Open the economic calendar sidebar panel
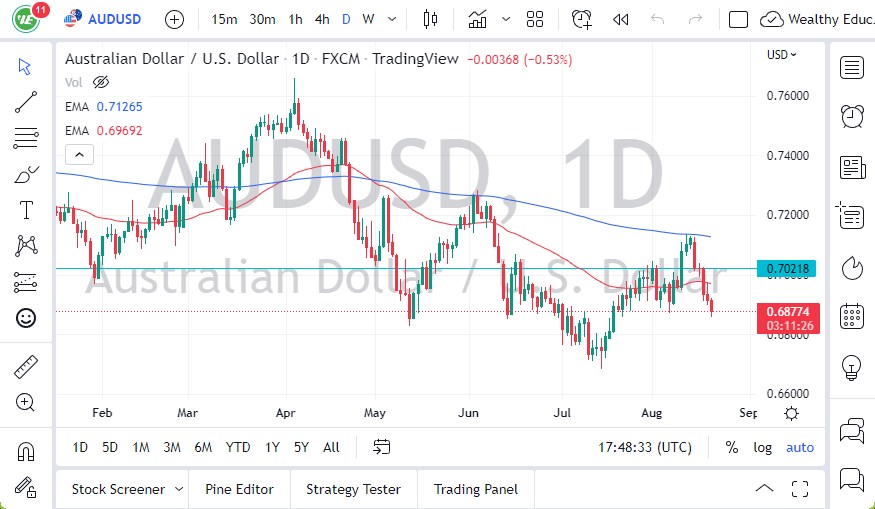Viewport: 875px width, 509px height. coord(852,316)
